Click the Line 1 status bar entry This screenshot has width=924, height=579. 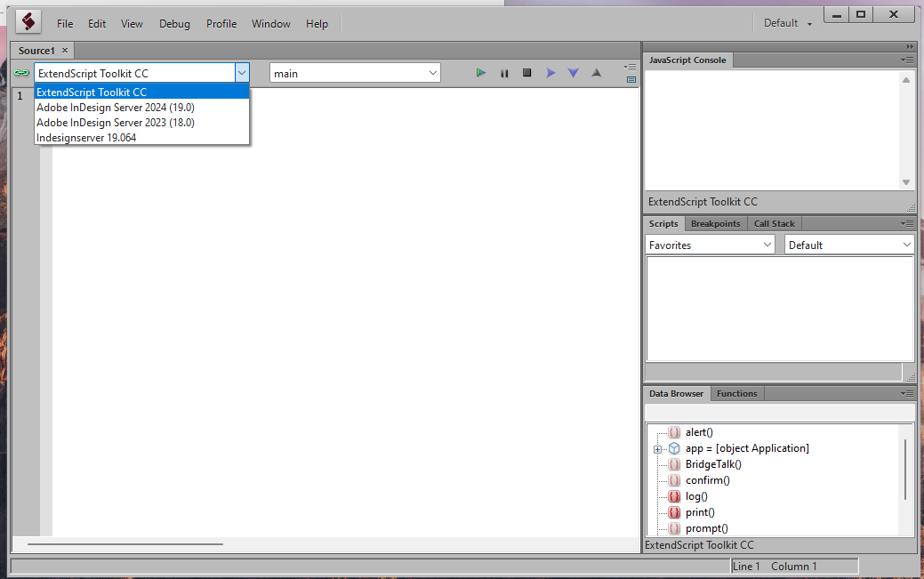(746, 566)
